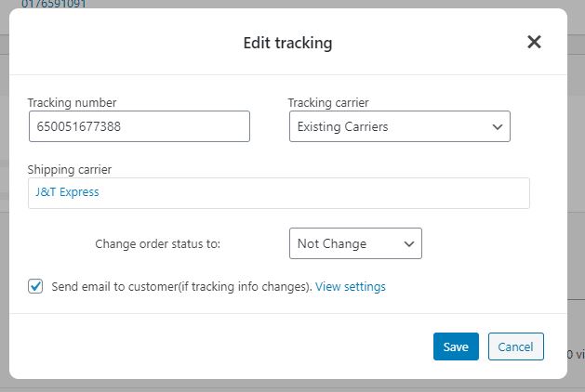Click the Change order status to label
The width and height of the screenshot is (585, 392).
click(157, 244)
